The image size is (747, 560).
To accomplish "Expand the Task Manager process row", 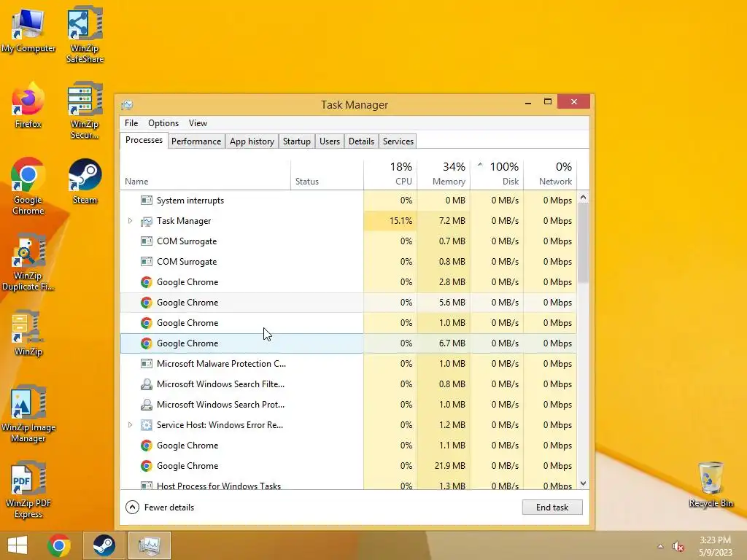I will click(130, 221).
